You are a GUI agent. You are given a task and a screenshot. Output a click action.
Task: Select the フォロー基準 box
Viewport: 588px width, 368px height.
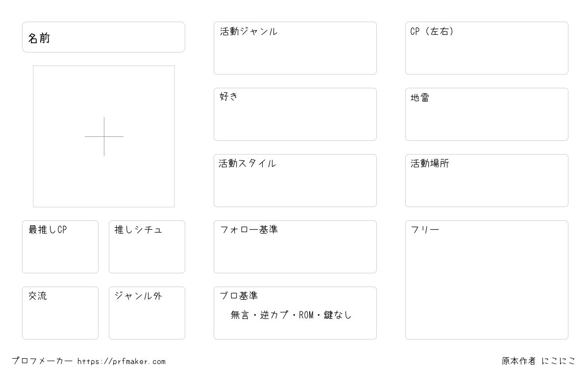tap(295, 247)
